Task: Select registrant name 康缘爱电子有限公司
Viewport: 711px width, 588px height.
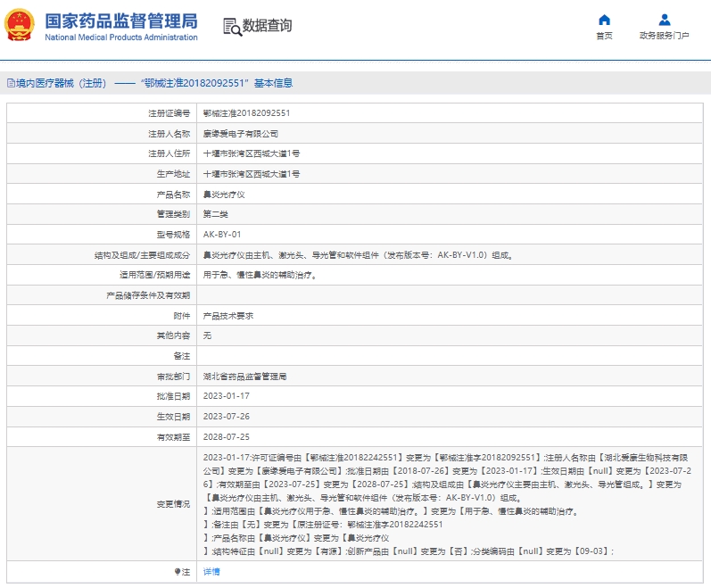Action: pyautogui.click(x=240, y=134)
